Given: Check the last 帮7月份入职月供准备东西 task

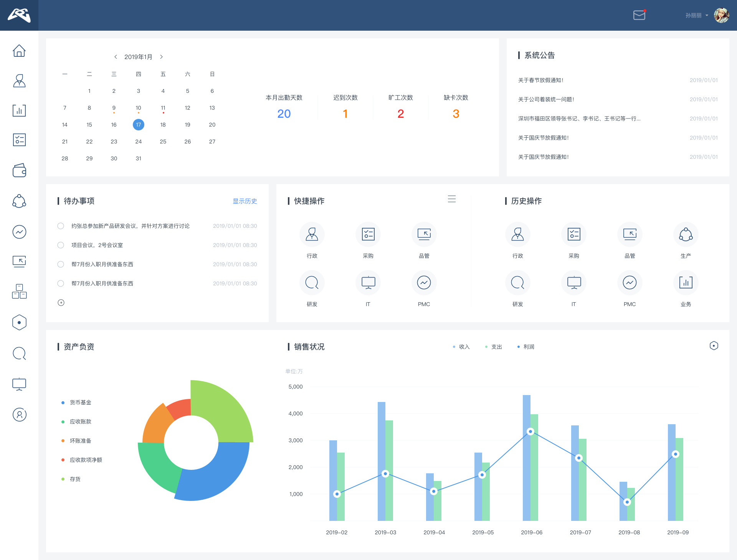Looking at the screenshot, I should (61, 283).
